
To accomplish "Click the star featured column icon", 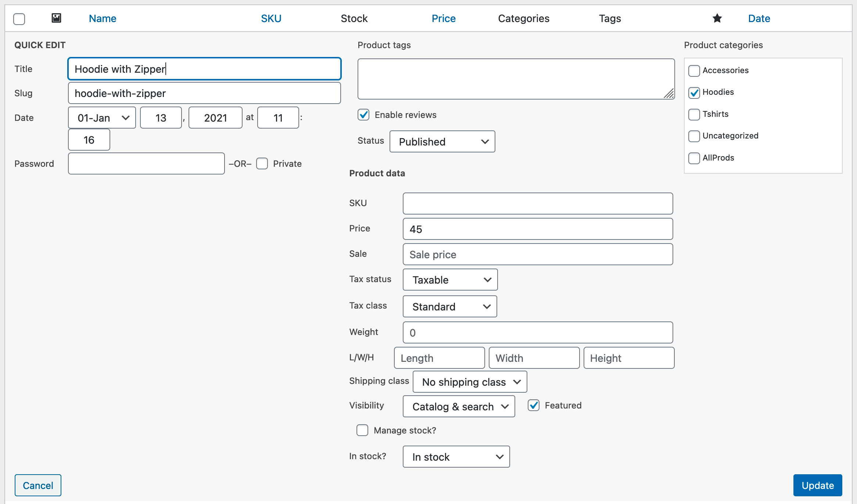I will (x=717, y=18).
